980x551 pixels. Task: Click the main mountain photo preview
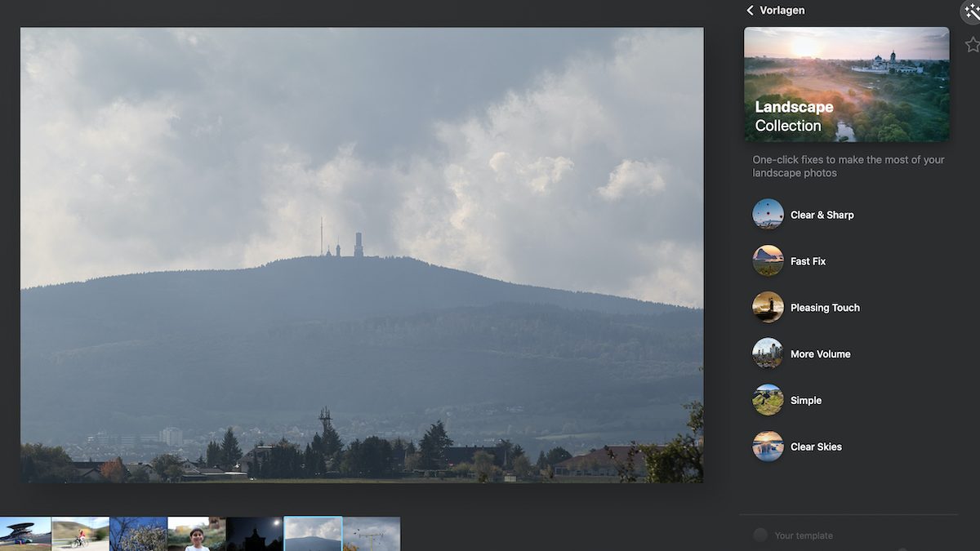pos(362,255)
